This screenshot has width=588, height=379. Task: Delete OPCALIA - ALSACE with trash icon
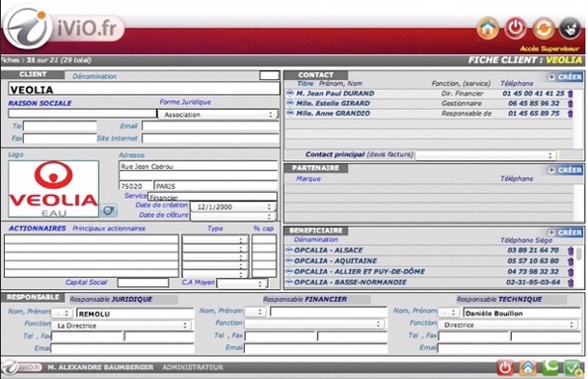click(x=571, y=251)
